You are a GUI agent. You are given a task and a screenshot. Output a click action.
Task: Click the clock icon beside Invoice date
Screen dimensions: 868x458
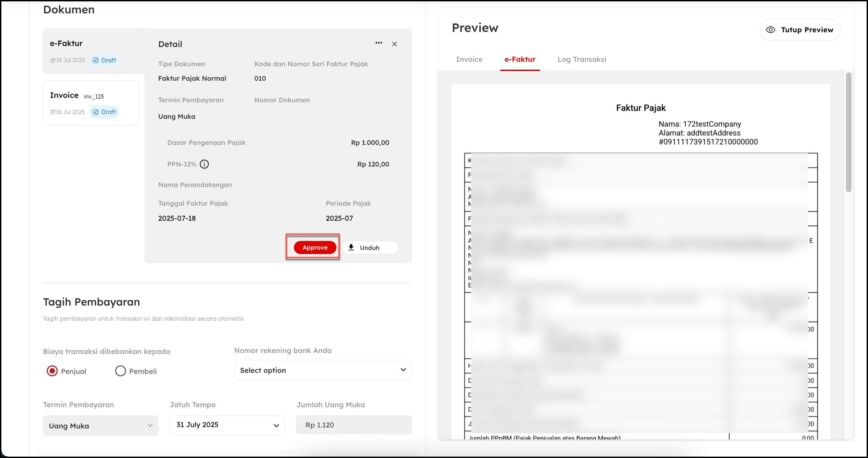(53, 112)
